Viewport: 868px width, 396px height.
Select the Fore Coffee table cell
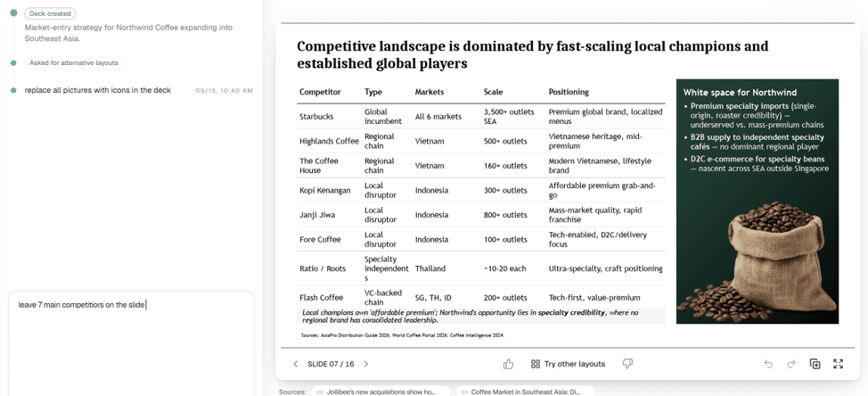coord(320,239)
